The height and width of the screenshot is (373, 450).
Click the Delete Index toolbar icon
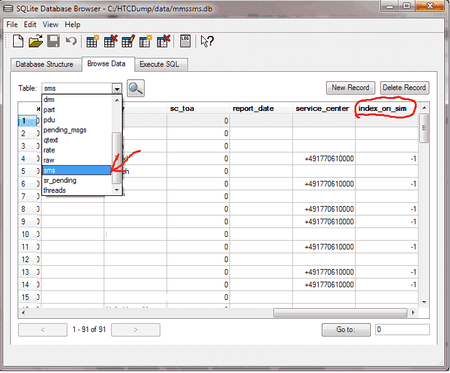163,41
